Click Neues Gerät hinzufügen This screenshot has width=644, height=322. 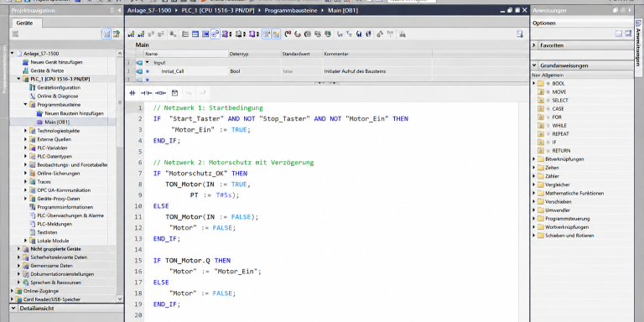tap(56, 62)
